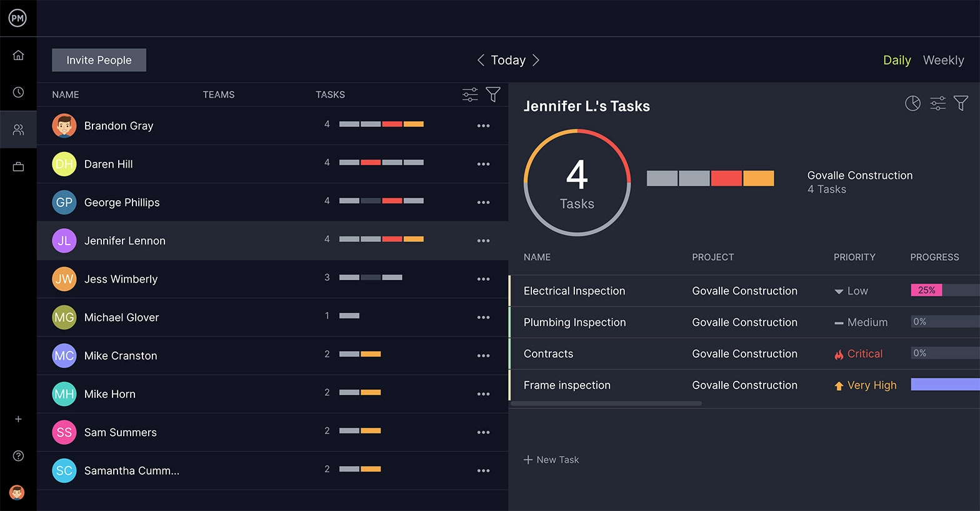Open the clock timesheet icon in sidebar
Image resolution: width=980 pixels, height=511 pixels.
[x=18, y=93]
